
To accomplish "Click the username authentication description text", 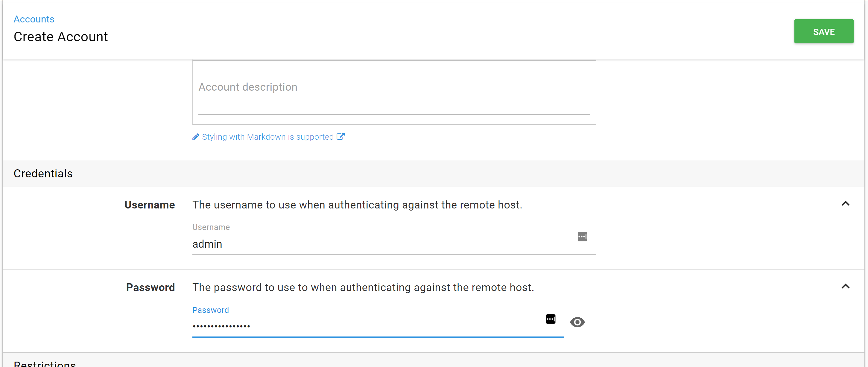I will coord(357,205).
